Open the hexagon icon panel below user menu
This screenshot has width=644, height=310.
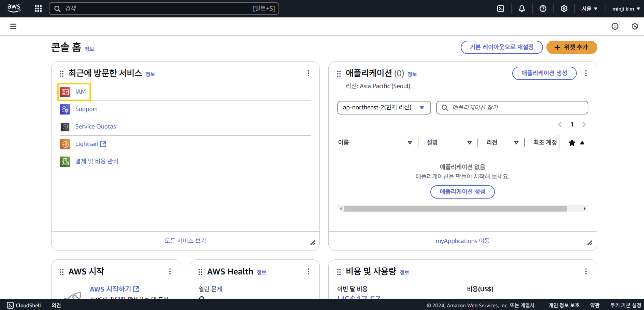pyautogui.click(x=635, y=26)
